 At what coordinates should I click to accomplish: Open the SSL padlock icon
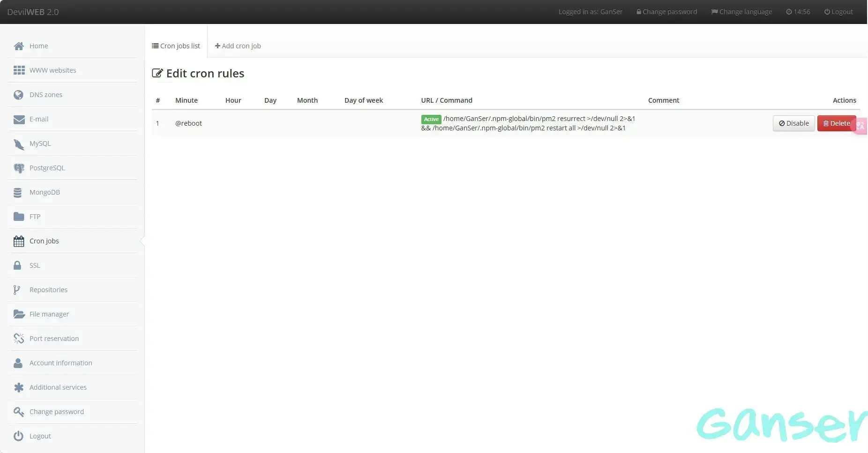17,265
